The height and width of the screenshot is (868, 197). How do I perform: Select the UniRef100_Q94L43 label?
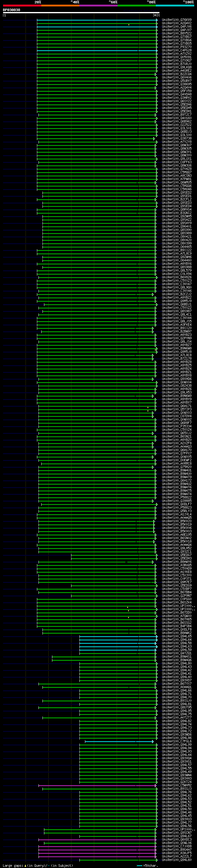click(x=177, y=667)
